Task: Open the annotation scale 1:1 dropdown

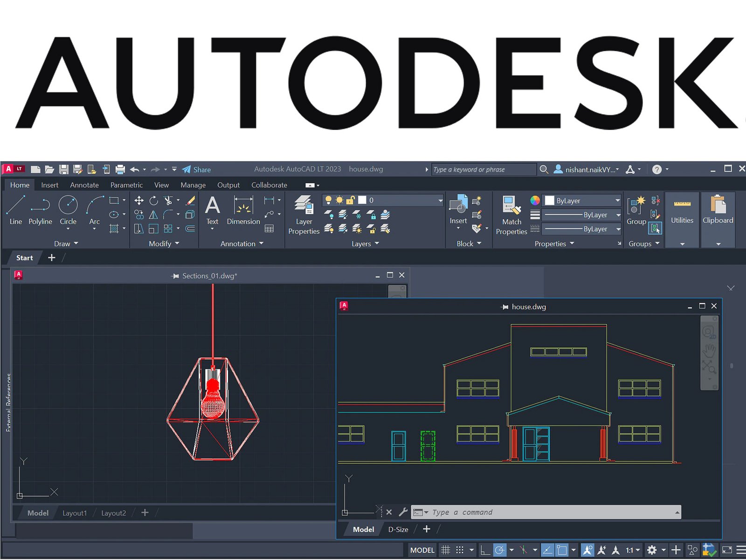Action: [x=633, y=550]
